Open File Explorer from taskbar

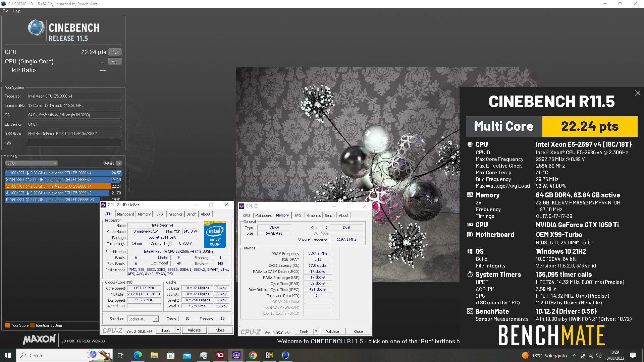coord(154,355)
